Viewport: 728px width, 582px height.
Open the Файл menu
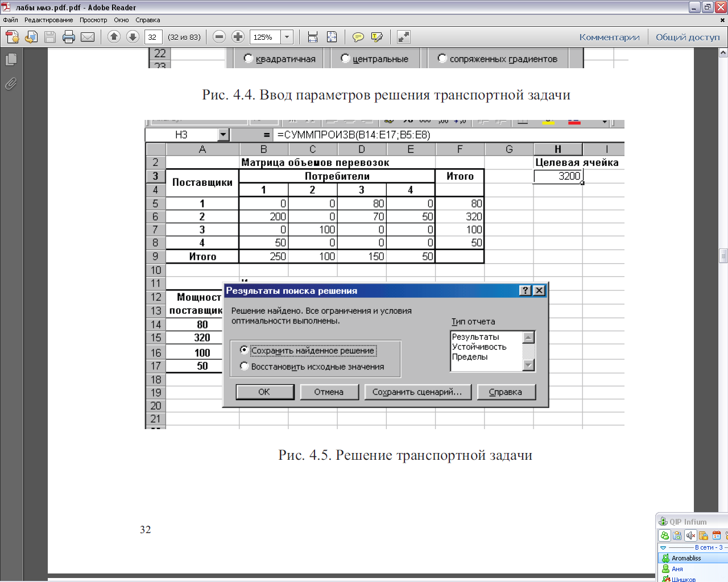(10, 20)
